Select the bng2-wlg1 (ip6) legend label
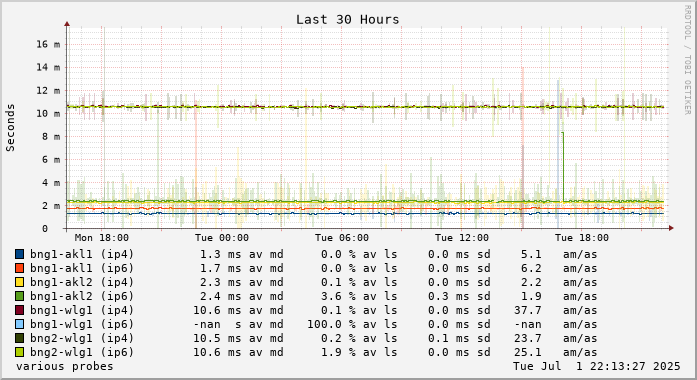697x380 pixels. [x=82, y=352]
